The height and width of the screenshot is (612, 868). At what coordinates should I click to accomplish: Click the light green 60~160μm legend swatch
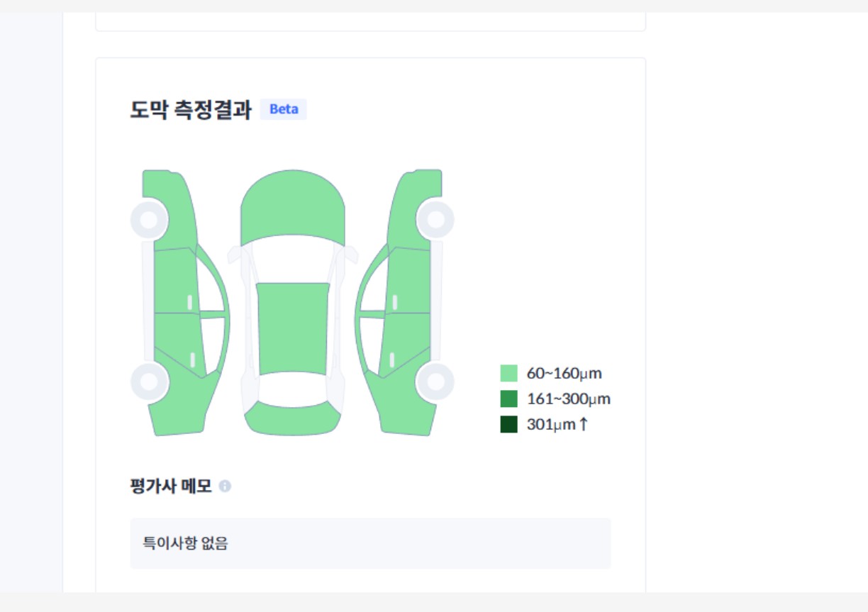pos(508,373)
